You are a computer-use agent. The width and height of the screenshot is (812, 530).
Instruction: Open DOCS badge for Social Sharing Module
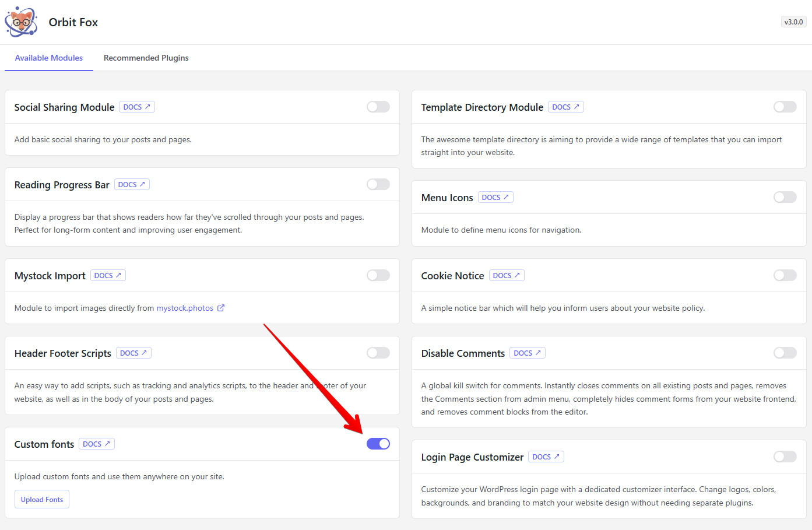click(x=137, y=107)
